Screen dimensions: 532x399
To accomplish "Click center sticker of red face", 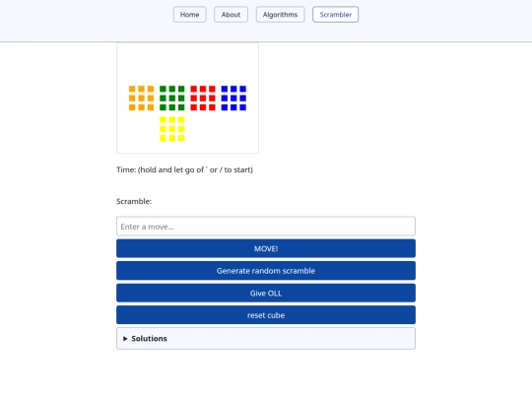I will [203, 99].
